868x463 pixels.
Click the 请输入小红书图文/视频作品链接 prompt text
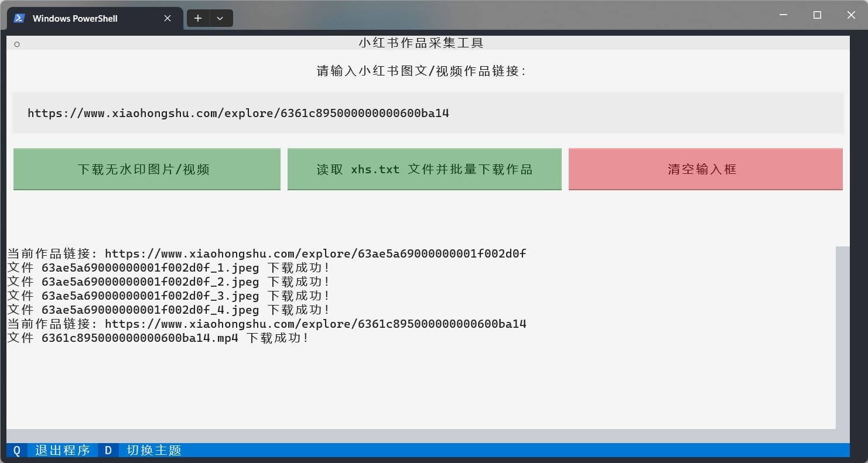pos(419,71)
